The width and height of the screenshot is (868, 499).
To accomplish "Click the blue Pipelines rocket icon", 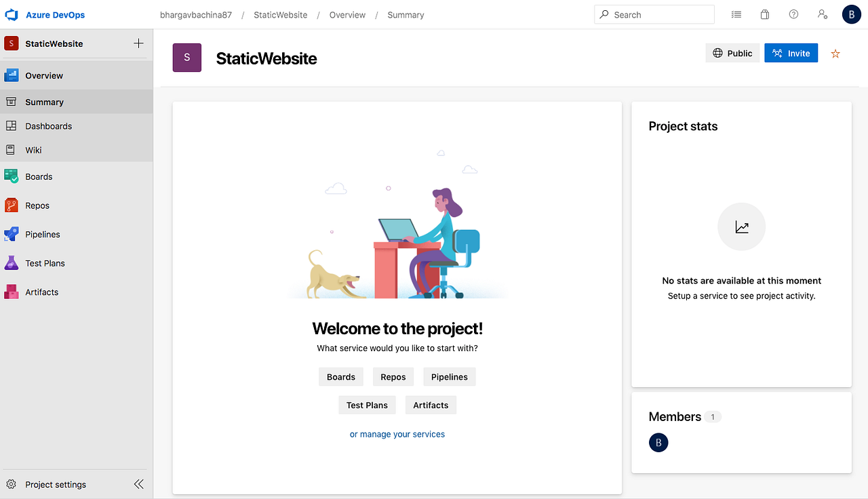I will [x=11, y=234].
